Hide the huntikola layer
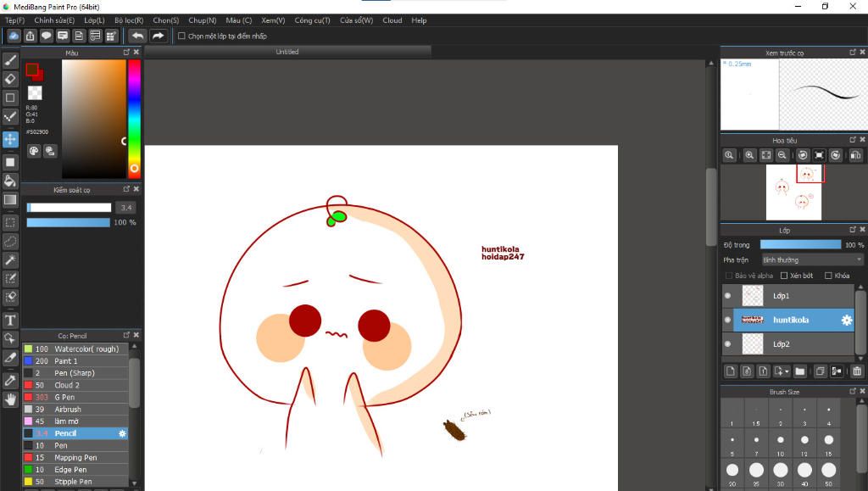The image size is (868, 491). click(727, 320)
